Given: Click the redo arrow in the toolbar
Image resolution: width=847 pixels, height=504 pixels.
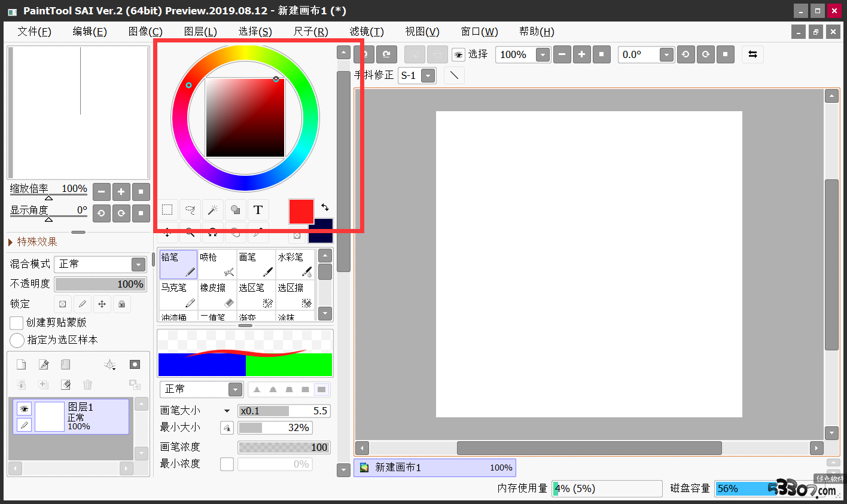Looking at the screenshot, I should pyautogui.click(x=386, y=54).
